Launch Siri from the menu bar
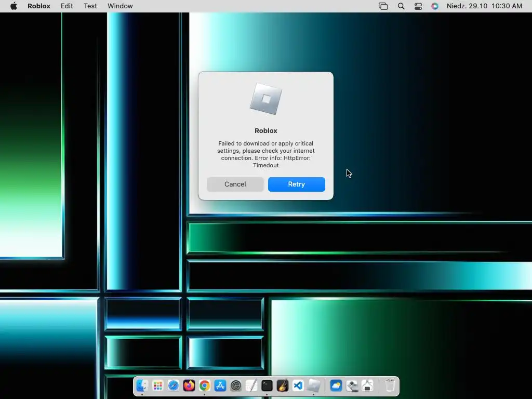Screen dimensions: 532x399 click(x=435, y=6)
